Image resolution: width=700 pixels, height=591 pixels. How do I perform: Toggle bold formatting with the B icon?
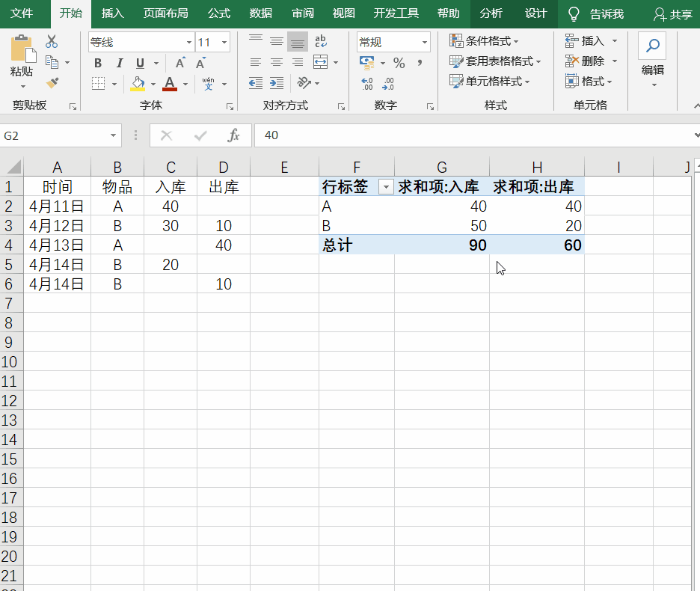98,62
